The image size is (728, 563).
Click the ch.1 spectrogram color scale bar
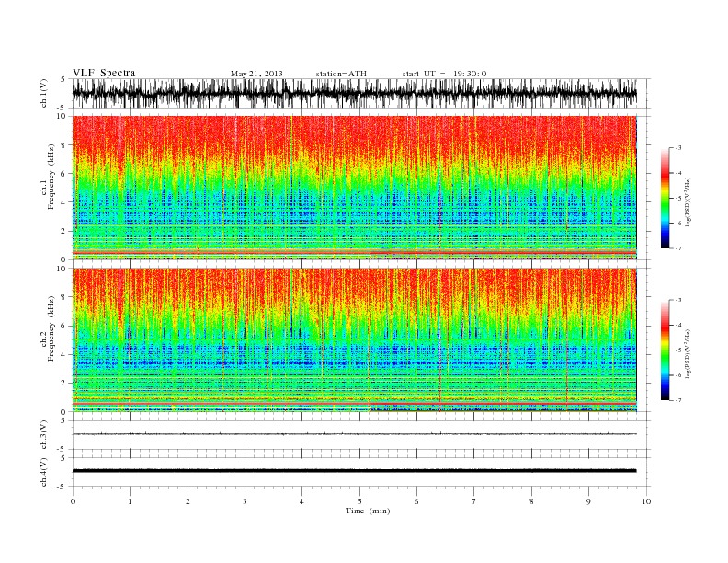tap(665, 199)
